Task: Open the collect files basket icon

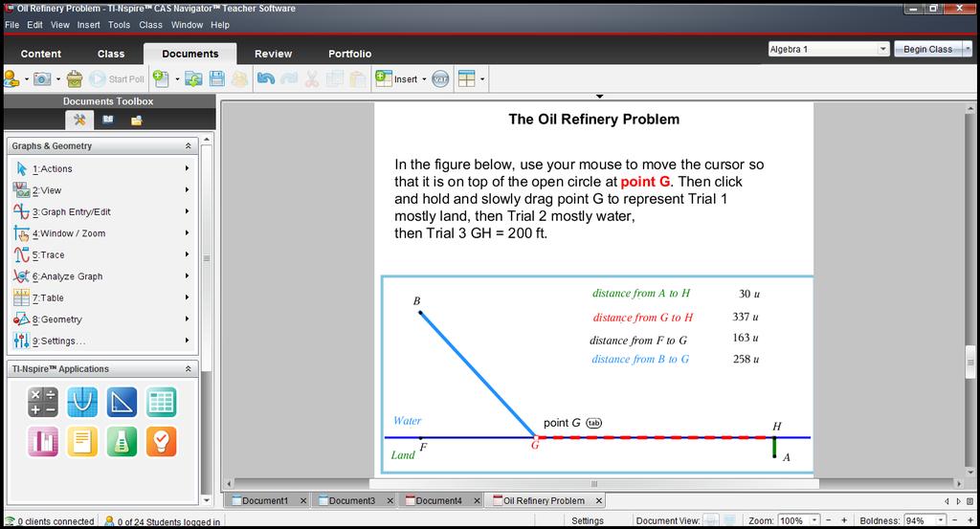Action: (75, 78)
